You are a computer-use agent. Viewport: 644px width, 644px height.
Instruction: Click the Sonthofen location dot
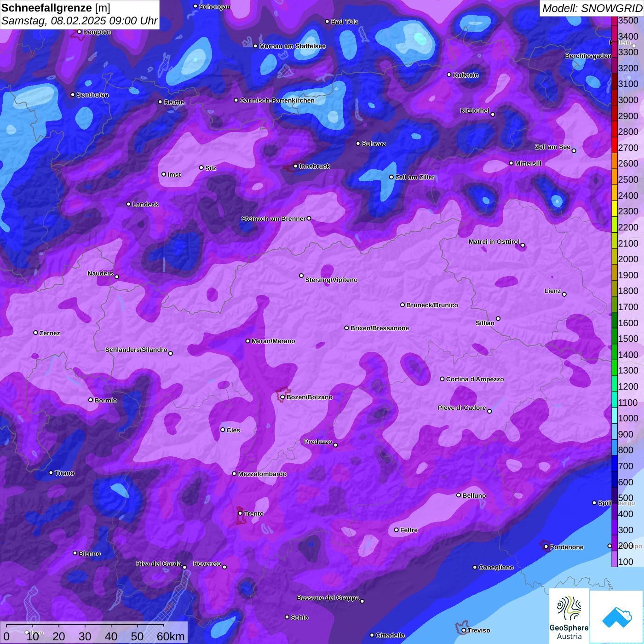coord(73,95)
